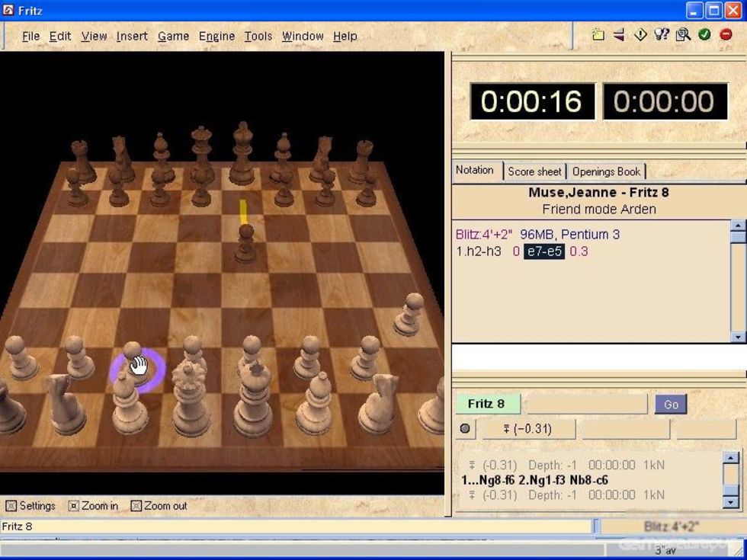Click the white bishop on f1
747x560 pixels.
tap(314, 405)
